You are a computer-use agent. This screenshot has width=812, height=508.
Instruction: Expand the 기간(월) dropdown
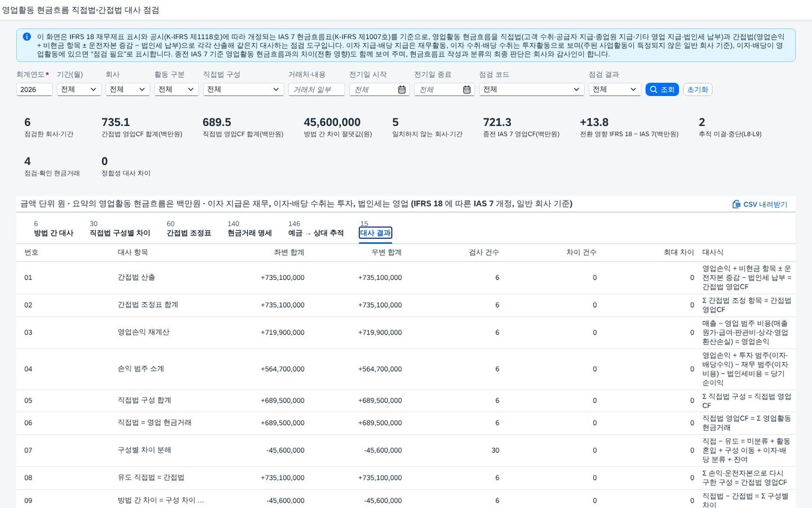point(79,89)
